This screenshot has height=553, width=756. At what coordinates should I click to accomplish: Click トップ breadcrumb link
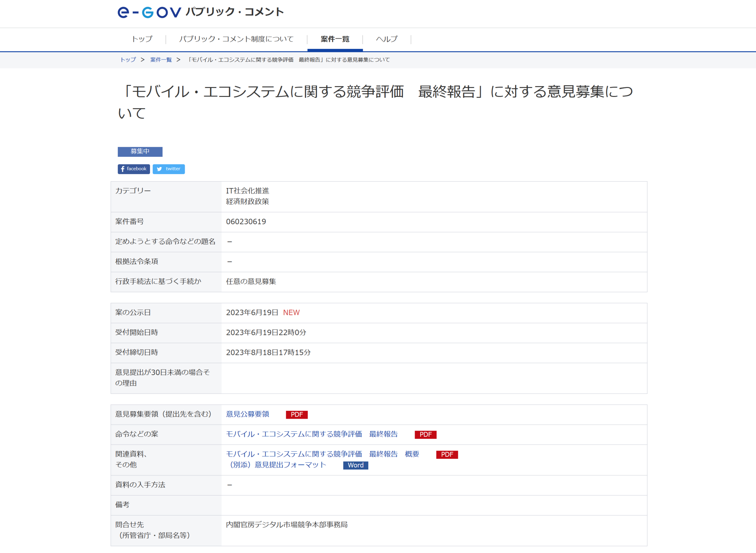point(128,60)
